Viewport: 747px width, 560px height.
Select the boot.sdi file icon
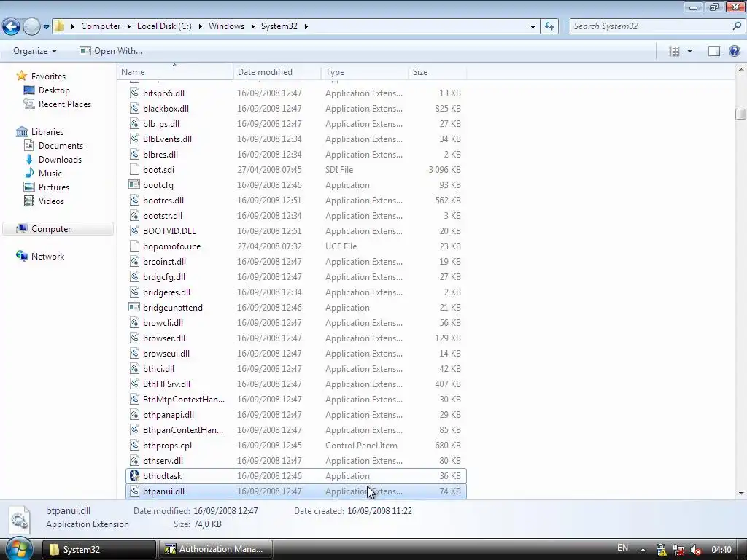(135, 169)
